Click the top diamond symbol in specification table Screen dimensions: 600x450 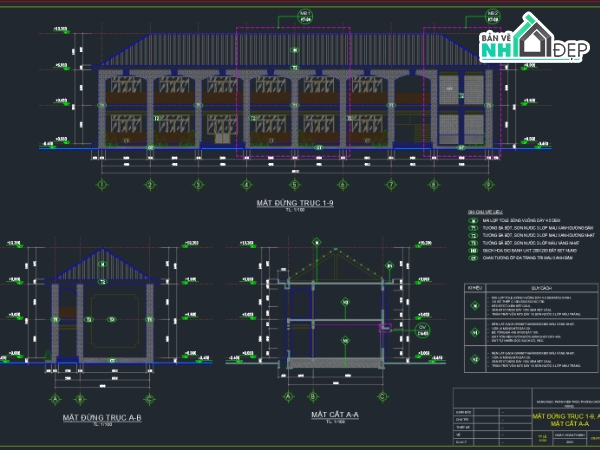click(x=475, y=306)
